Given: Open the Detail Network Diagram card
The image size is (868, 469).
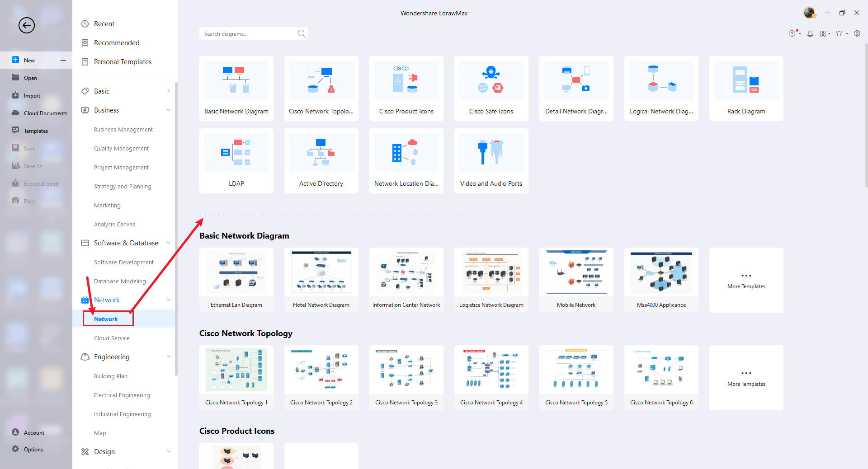Looking at the screenshot, I should coord(576,89).
